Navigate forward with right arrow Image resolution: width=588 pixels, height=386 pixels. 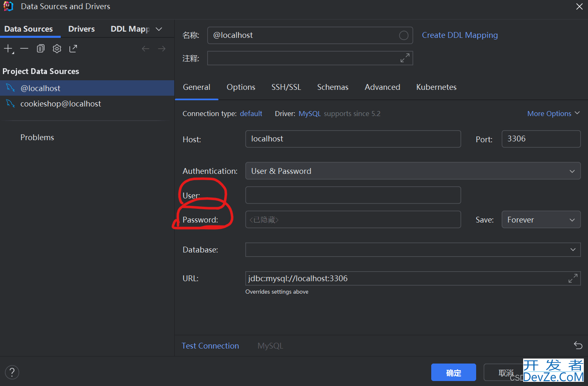click(x=162, y=49)
